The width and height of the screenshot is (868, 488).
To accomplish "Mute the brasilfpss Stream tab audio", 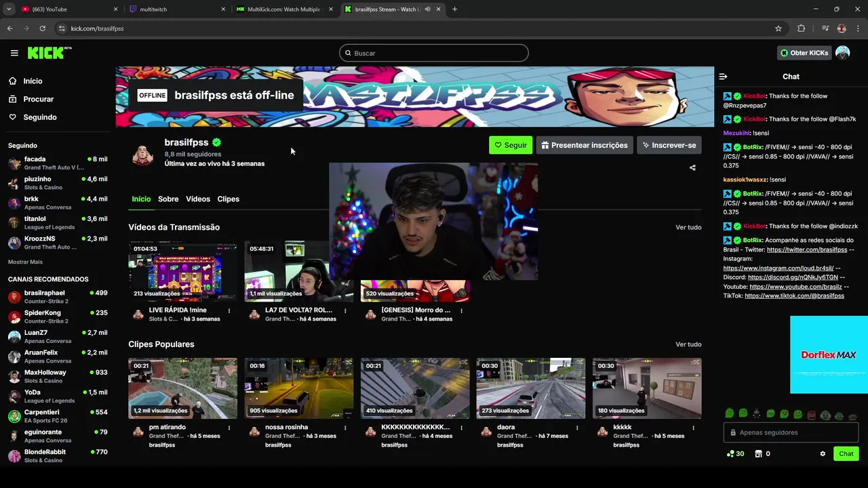I will tap(427, 9).
